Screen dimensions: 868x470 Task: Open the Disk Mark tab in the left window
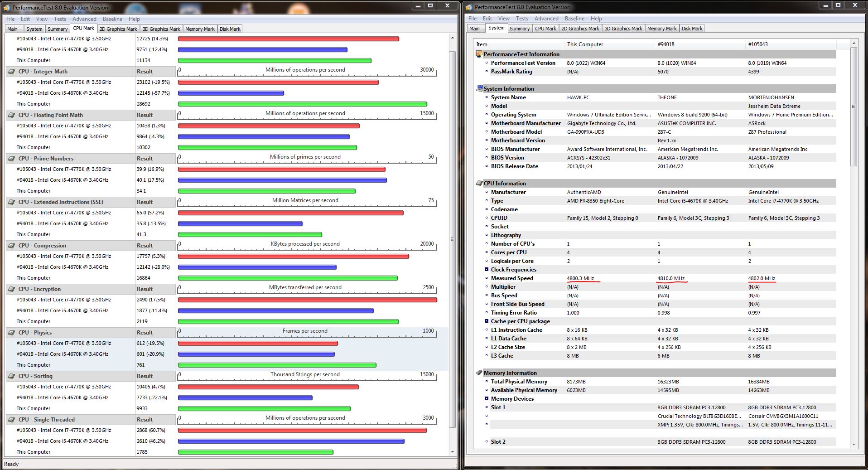[x=230, y=29]
